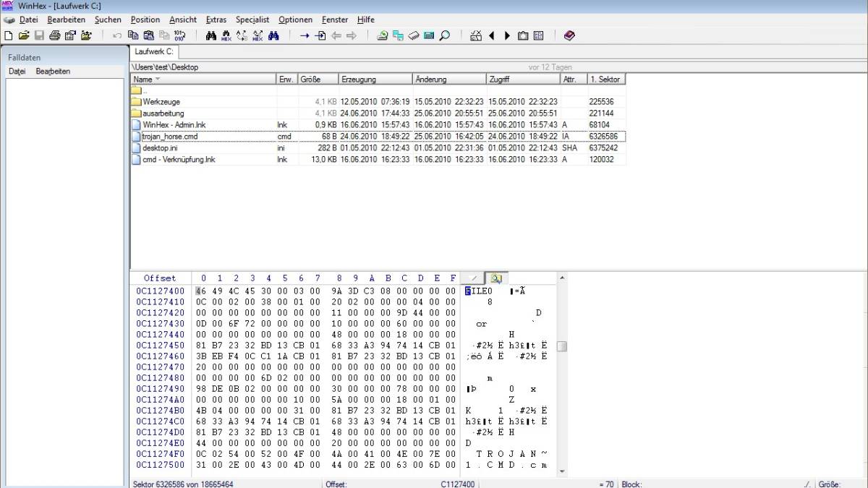Create a new file with toolbar icon
The image size is (868, 488).
coord(9,35)
